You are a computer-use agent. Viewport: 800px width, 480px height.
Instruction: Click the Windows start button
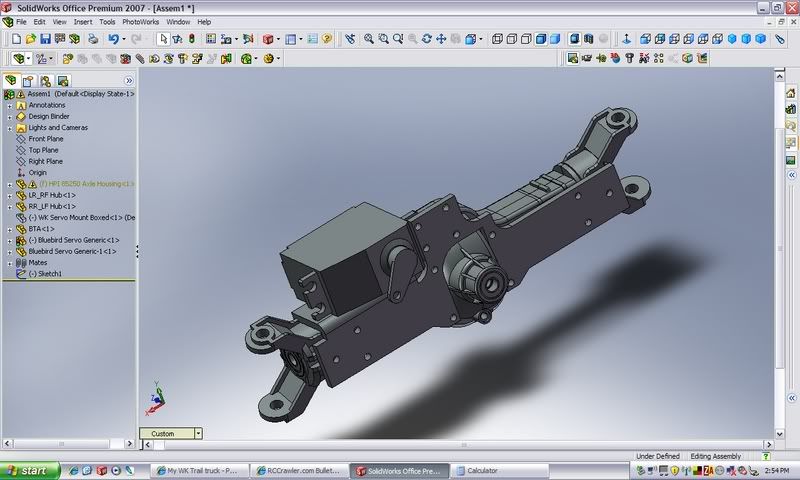[29, 470]
